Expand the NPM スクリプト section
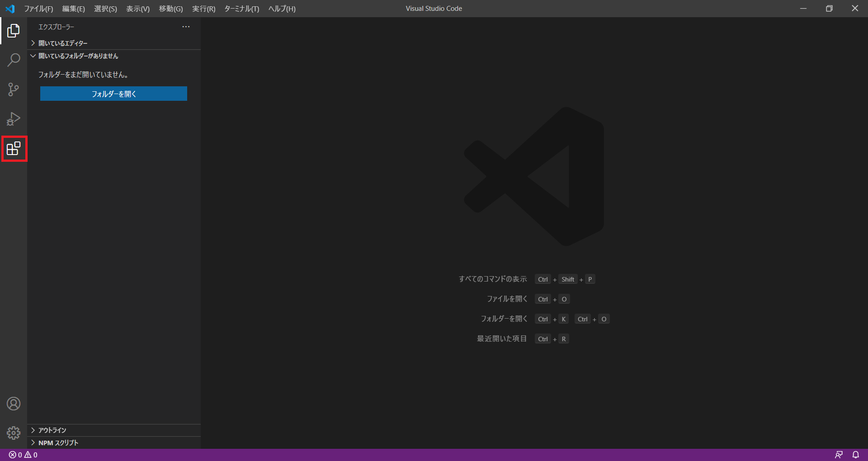This screenshot has width=868, height=461. tap(58, 443)
